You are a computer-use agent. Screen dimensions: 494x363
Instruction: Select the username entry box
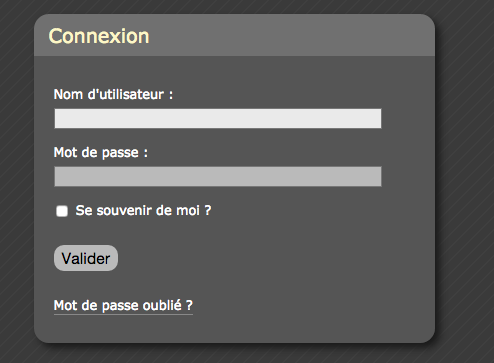218,118
